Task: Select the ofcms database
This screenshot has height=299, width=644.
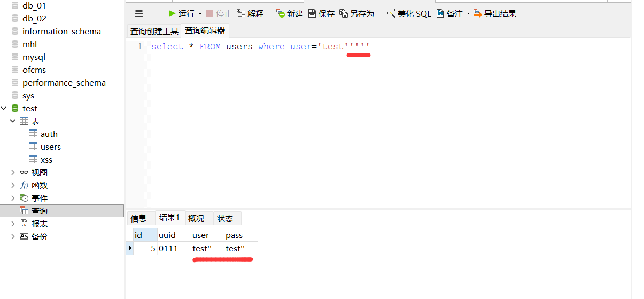Action: pyautogui.click(x=34, y=70)
